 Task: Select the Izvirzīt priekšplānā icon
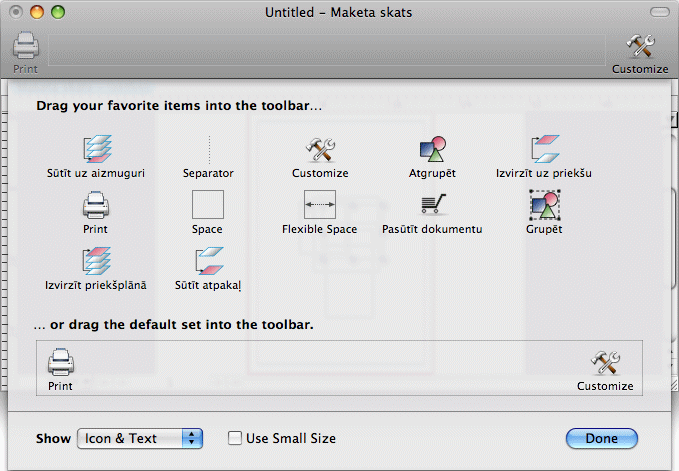point(97,261)
